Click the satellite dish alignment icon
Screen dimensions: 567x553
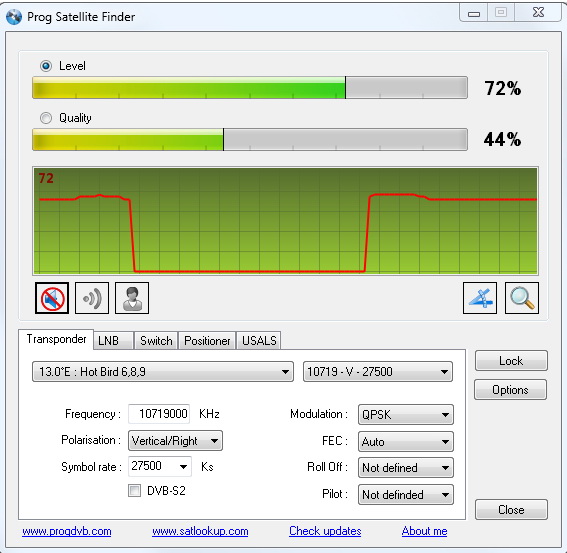[480, 298]
